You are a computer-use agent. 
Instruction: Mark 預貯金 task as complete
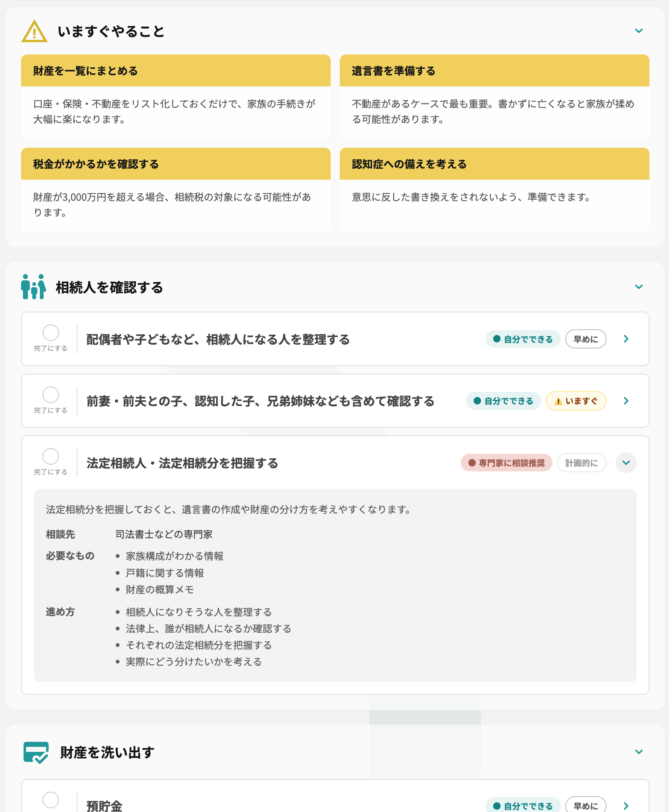(x=50, y=800)
